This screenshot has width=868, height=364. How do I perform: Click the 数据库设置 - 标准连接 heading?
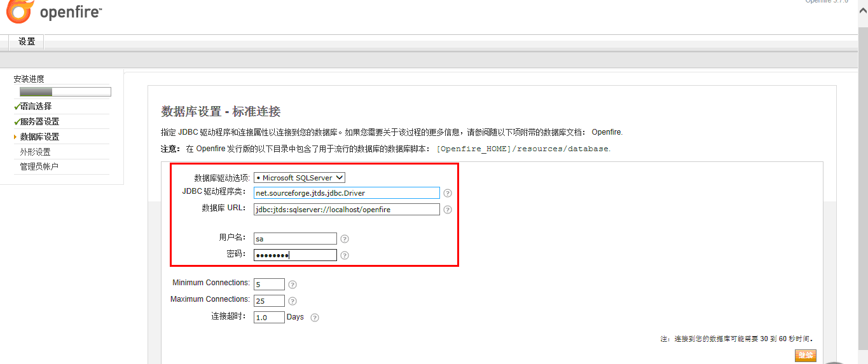pyautogui.click(x=221, y=112)
